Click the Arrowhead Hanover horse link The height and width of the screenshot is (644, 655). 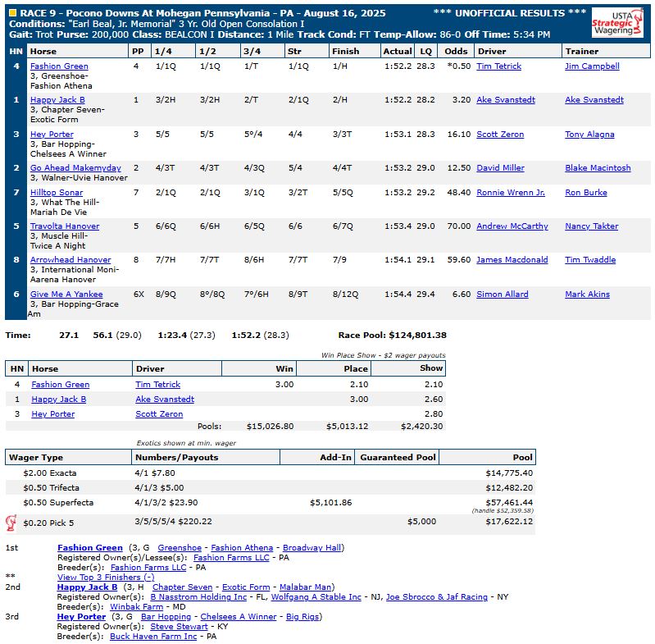pos(71,260)
